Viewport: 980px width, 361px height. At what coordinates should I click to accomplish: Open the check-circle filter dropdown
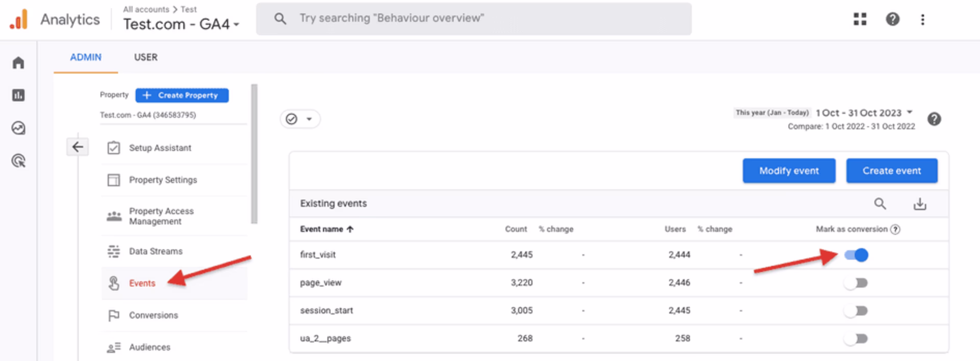(300, 119)
